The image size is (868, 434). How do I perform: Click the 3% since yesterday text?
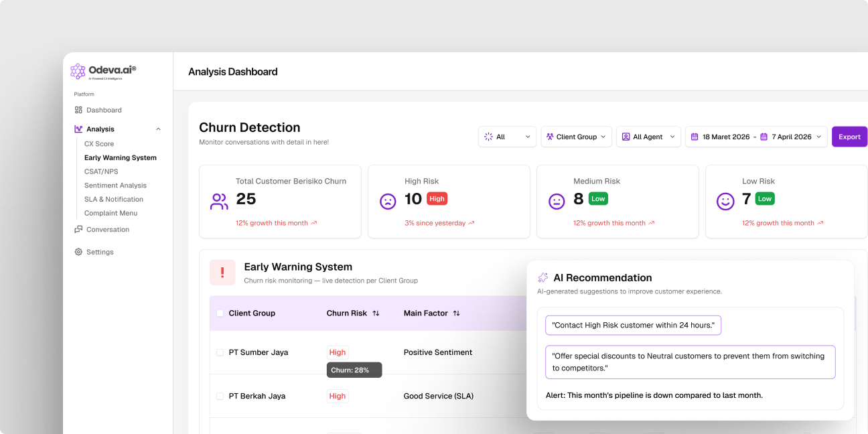435,223
